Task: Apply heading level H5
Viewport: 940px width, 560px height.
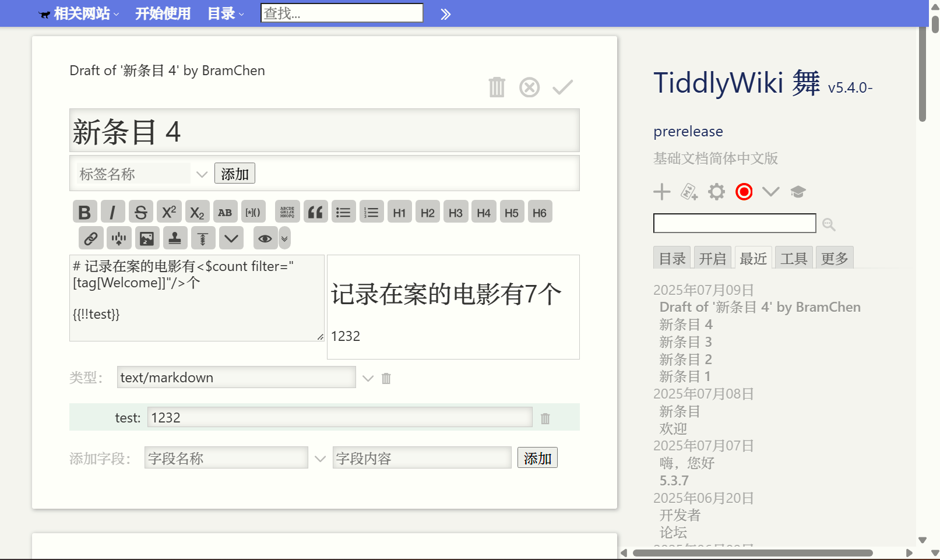Action: (511, 212)
